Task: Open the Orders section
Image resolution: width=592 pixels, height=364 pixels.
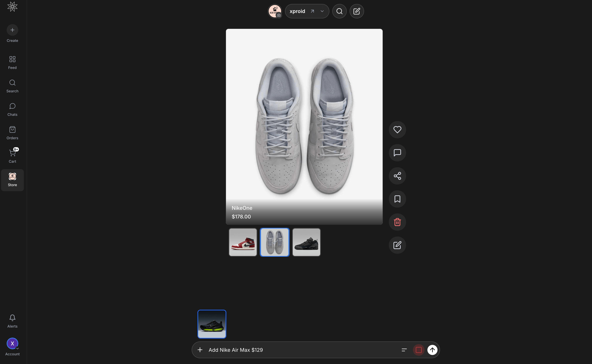Action: [x=12, y=133]
